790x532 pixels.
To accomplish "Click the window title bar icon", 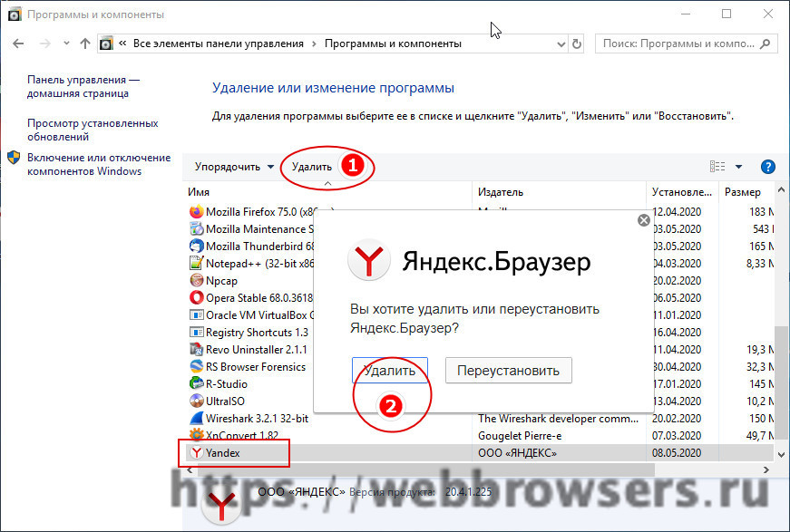I will [15, 15].
